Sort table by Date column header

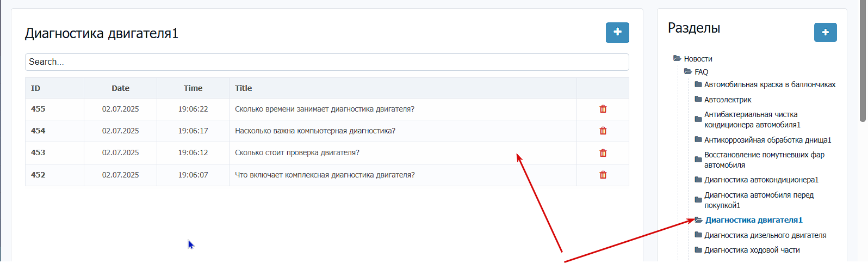point(120,88)
